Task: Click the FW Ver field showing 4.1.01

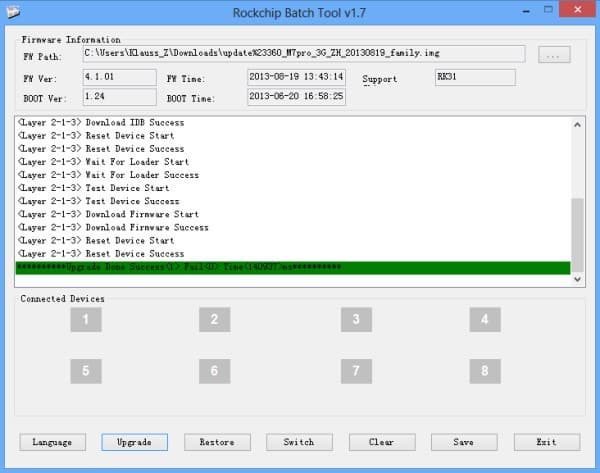Action: (119, 77)
